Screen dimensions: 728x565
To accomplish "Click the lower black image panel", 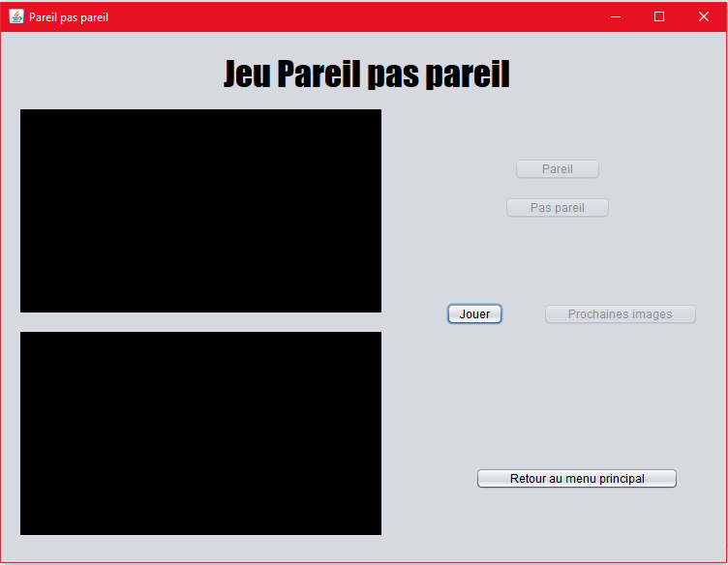I will coord(200,433).
